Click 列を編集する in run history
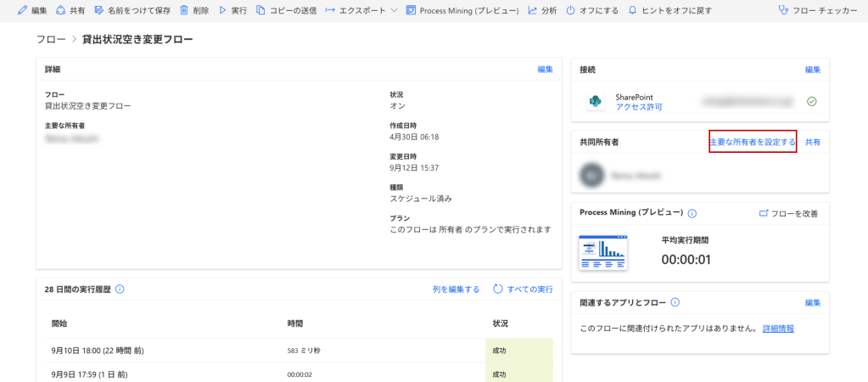This screenshot has height=382, width=868. [x=456, y=289]
